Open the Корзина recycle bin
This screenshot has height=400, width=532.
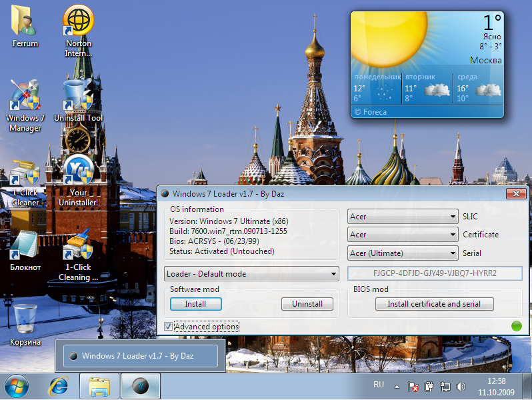tap(25, 325)
